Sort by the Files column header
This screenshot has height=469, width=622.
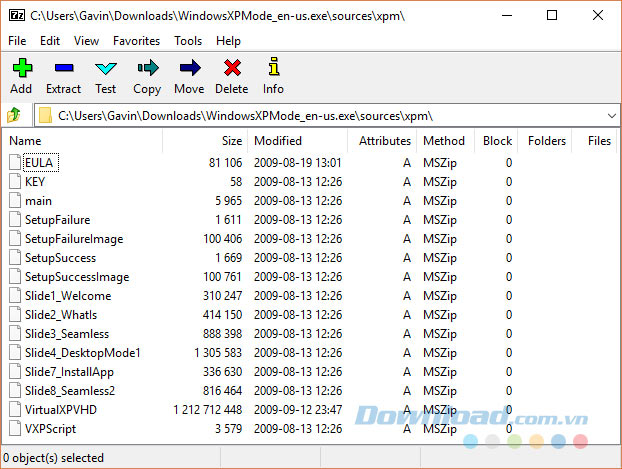click(594, 141)
